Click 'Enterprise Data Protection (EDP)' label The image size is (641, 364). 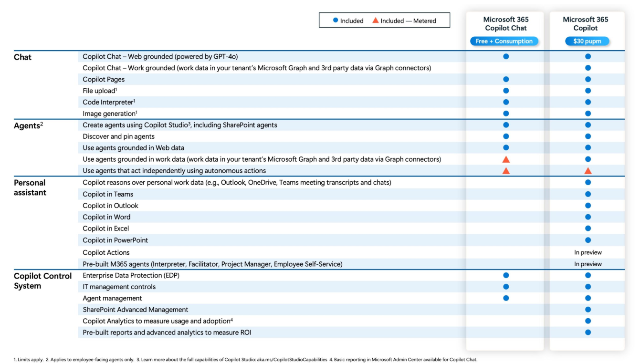point(131,275)
